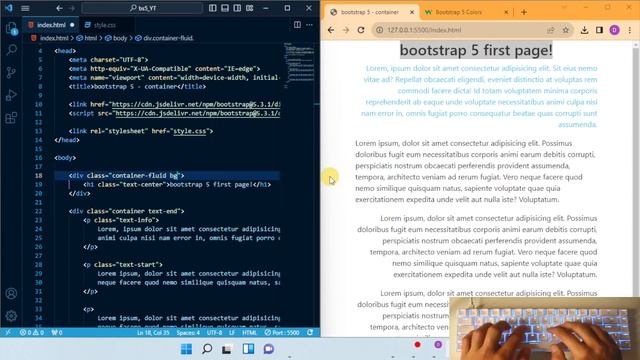
Task: Open a new Chrome tab
Action: click(524, 12)
